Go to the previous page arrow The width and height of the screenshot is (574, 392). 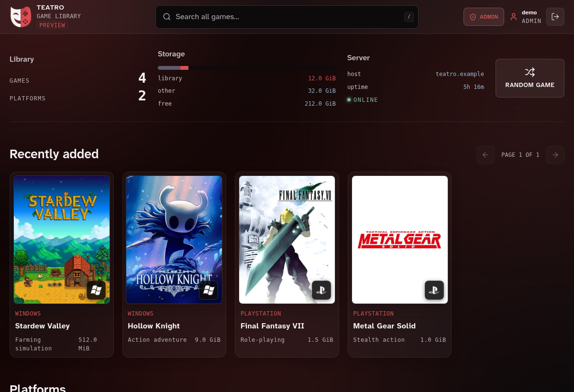coord(486,155)
